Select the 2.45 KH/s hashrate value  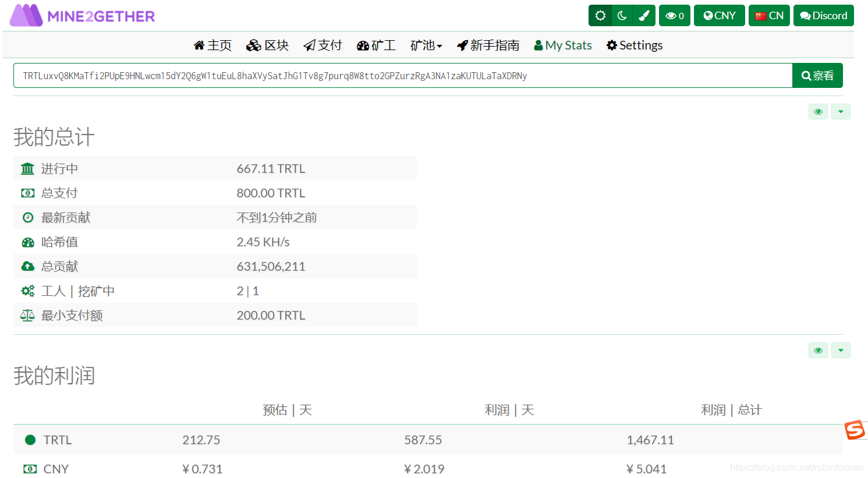[263, 242]
